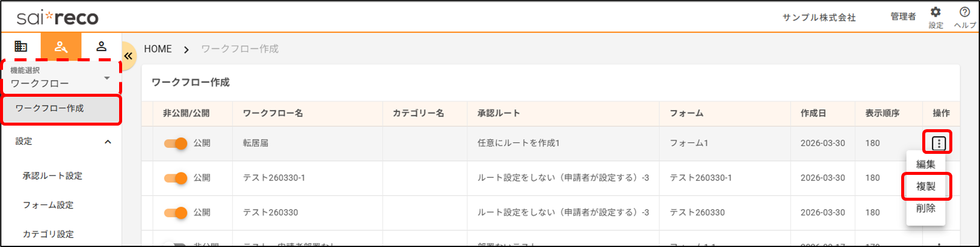980x247 pixels.
Task: Open the single person icon tab
Action: (101, 46)
